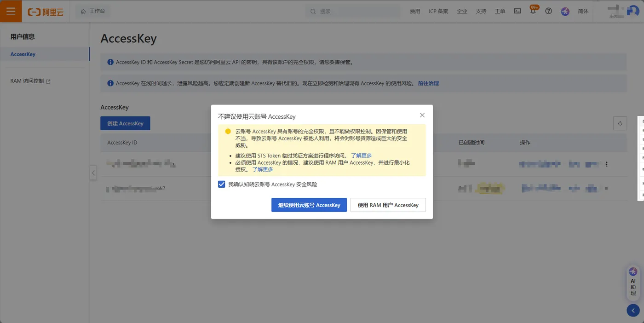Open the help question mark icon
The width and height of the screenshot is (644, 323).
tap(548, 11)
